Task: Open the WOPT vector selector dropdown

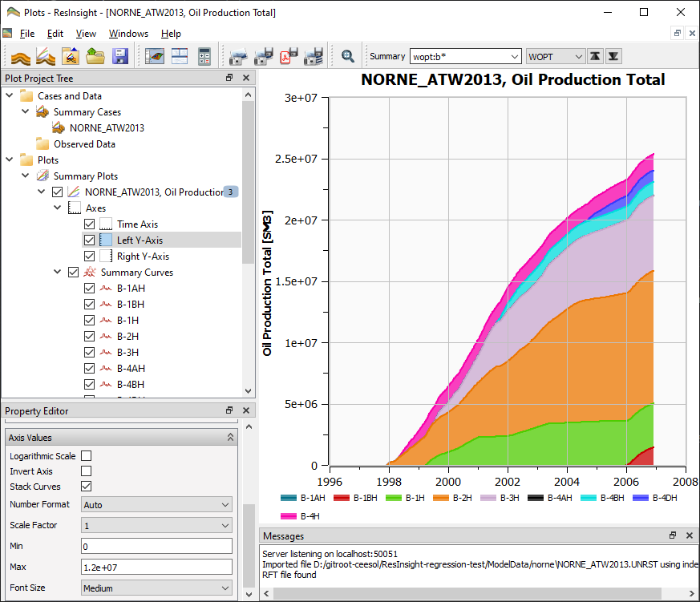Action: click(555, 56)
